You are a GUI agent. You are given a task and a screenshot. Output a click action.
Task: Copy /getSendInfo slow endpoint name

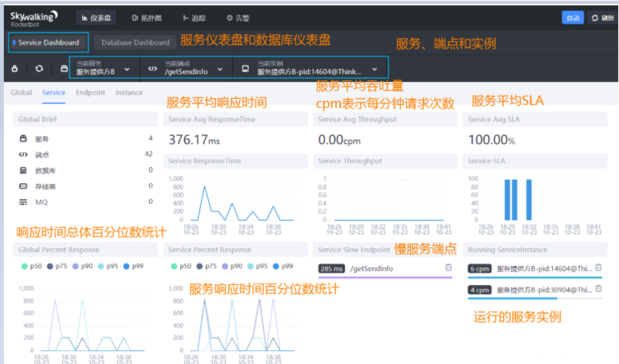448,268
